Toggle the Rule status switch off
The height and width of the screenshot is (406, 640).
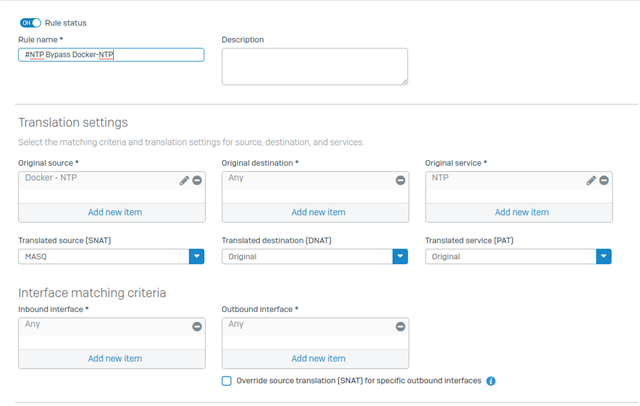31,23
